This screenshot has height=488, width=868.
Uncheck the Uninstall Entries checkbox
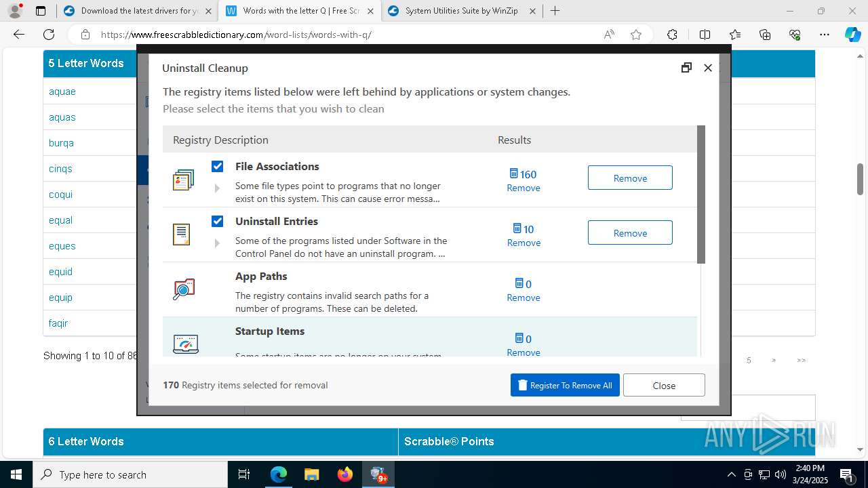pos(217,221)
